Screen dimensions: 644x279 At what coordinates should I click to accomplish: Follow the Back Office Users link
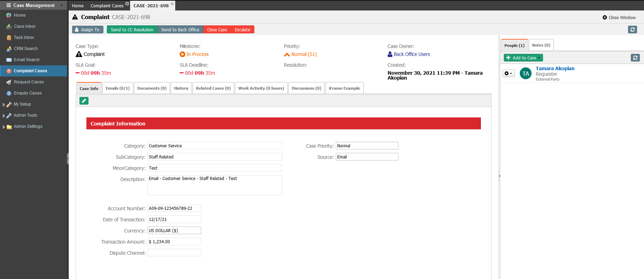pyautogui.click(x=412, y=54)
